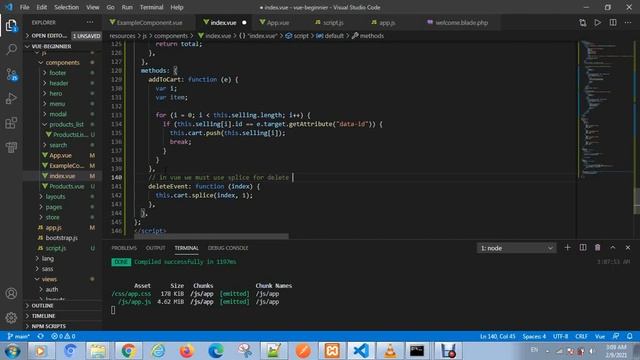Click UTF-8 encoding status item
The height and width of the screenshot is (360, 640).
[560, 336]
